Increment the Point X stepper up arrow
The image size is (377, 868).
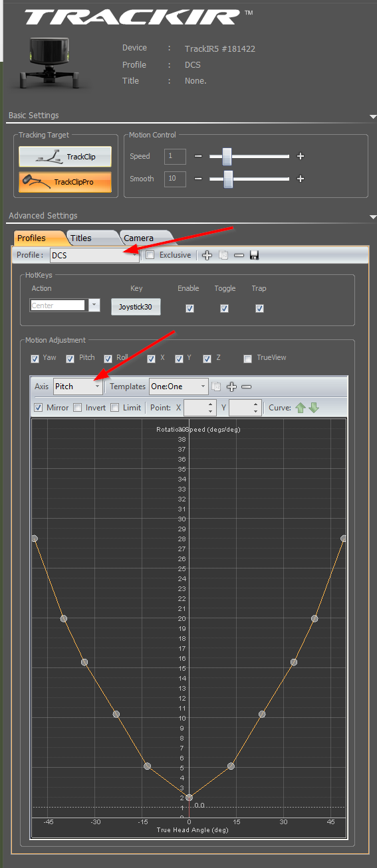click(x=211, y=404)
